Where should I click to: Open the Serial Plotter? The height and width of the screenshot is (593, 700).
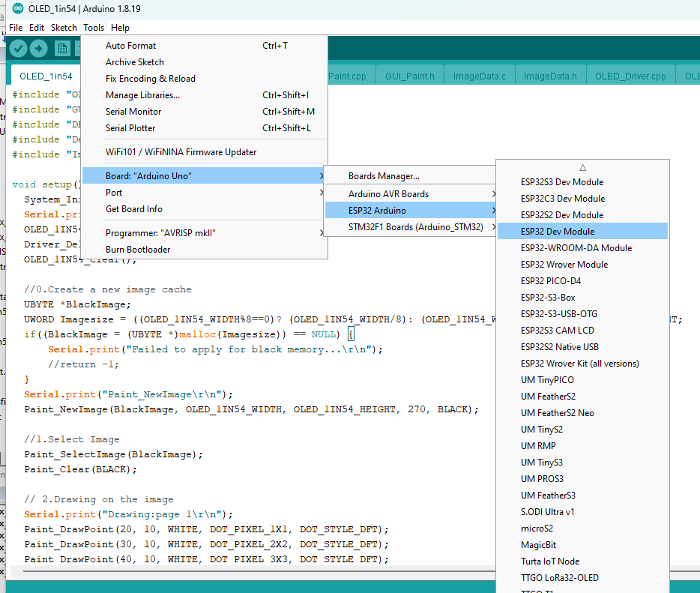(205, 128)
